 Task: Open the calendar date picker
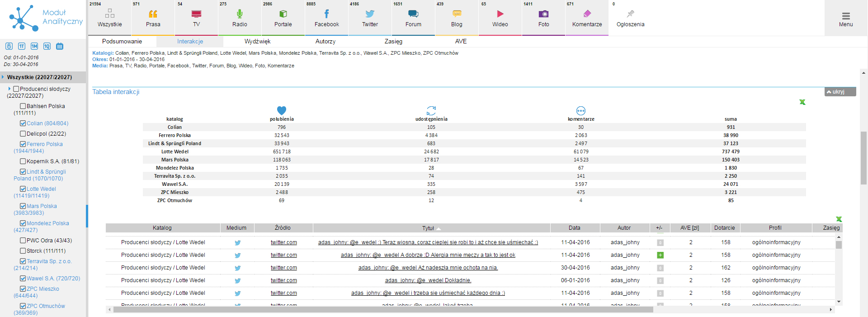pos(60,46)
